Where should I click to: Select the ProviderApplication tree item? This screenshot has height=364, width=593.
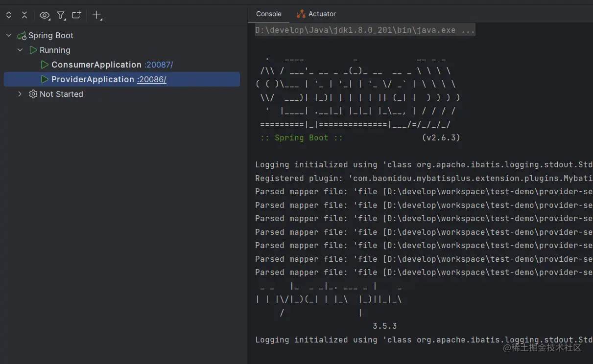(x=122, y=79)
